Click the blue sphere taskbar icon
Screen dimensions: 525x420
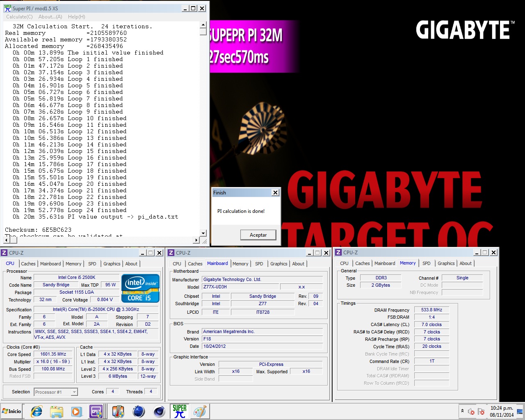coord(139,411)
